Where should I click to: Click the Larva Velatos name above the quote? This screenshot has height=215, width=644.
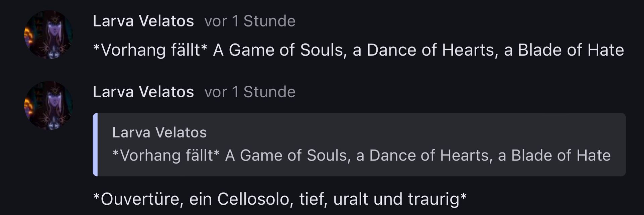click(x=143, y=92)
